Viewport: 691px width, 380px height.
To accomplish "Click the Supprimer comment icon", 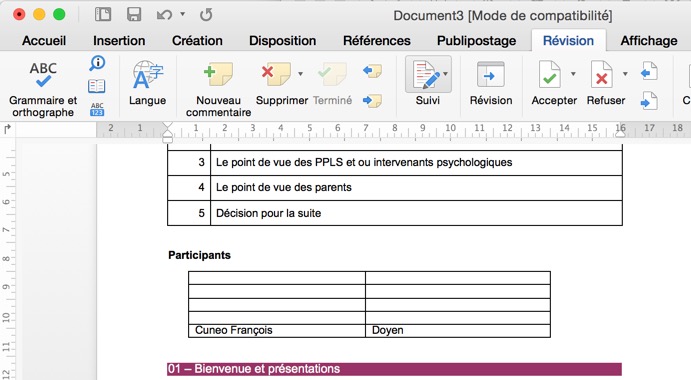I will (x=276, y=74).
